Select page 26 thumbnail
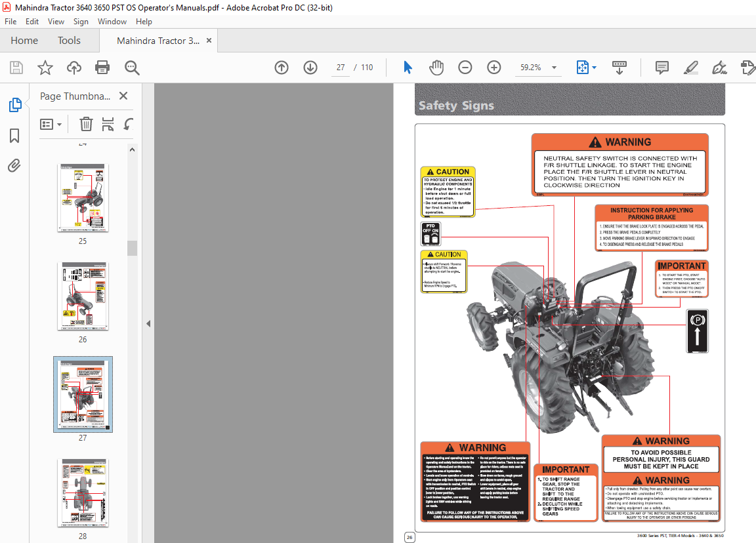Viewport: 756px width, 543px height. (x=83, y=296)
